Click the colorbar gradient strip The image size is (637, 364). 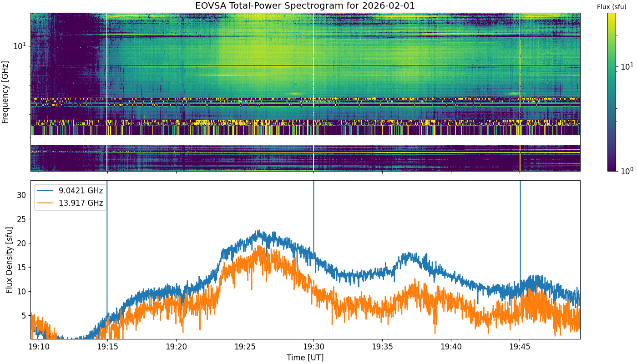coord(612,91)
